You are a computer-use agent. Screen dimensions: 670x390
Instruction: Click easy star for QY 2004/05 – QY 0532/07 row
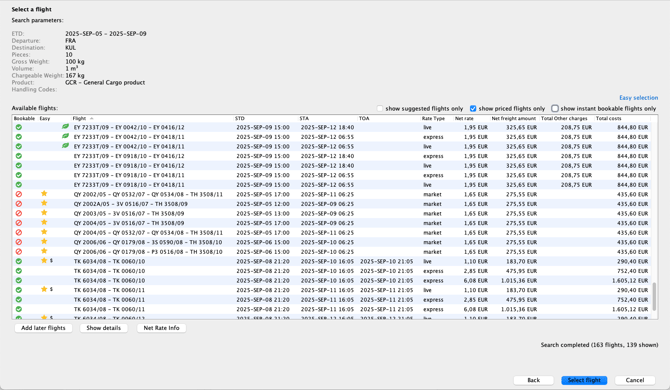pyautogui.click(x=44, y=232)
